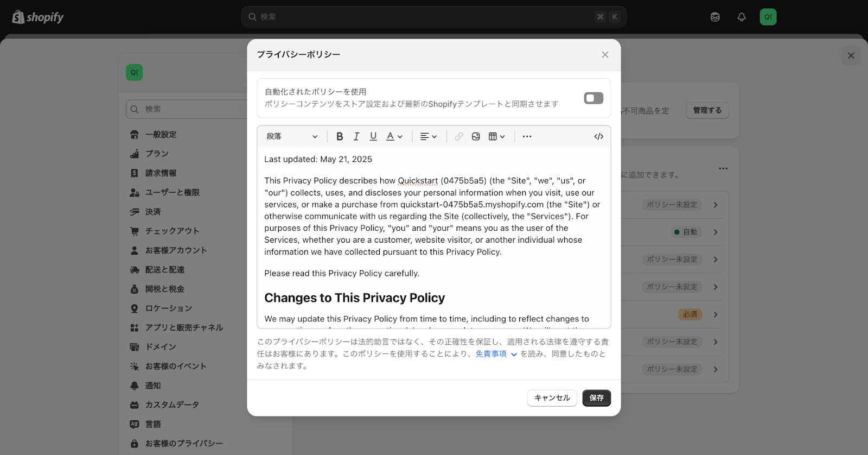
Task: Click the Last updated: May 21, 2025 line
Action: pyautogui.click(x=318, y=159)
